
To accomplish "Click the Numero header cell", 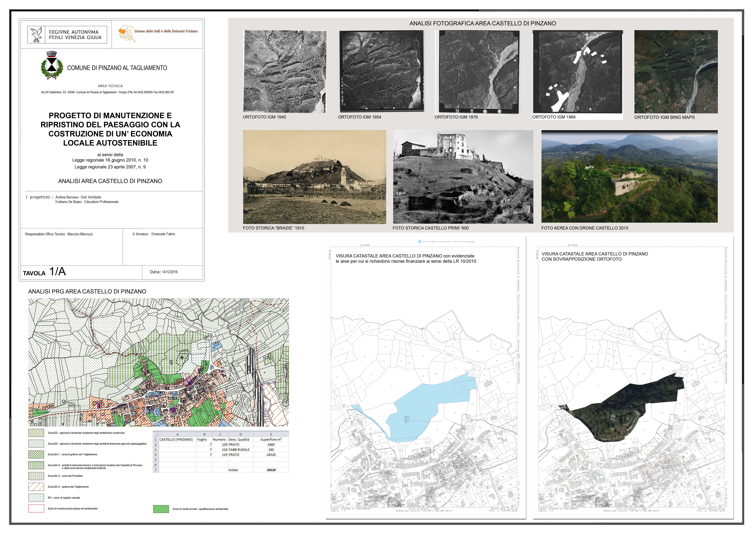I will (x=220, y=439).
